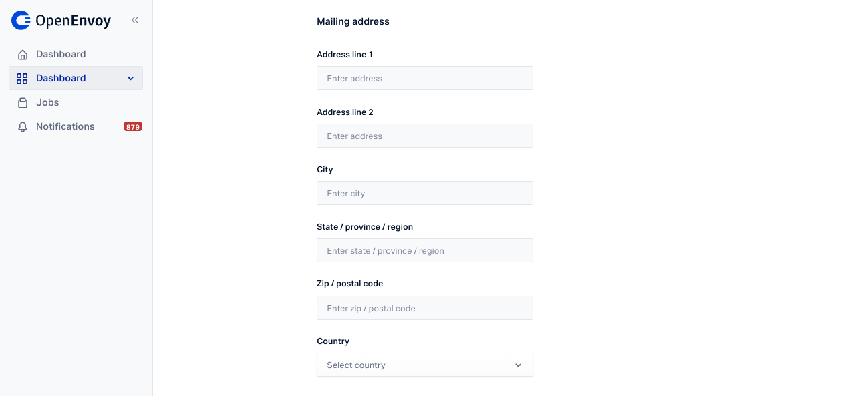This screenshot has width=868, height=396.
Task: Select the highlighted Dashboard label
Action: [x=61, y=78]
